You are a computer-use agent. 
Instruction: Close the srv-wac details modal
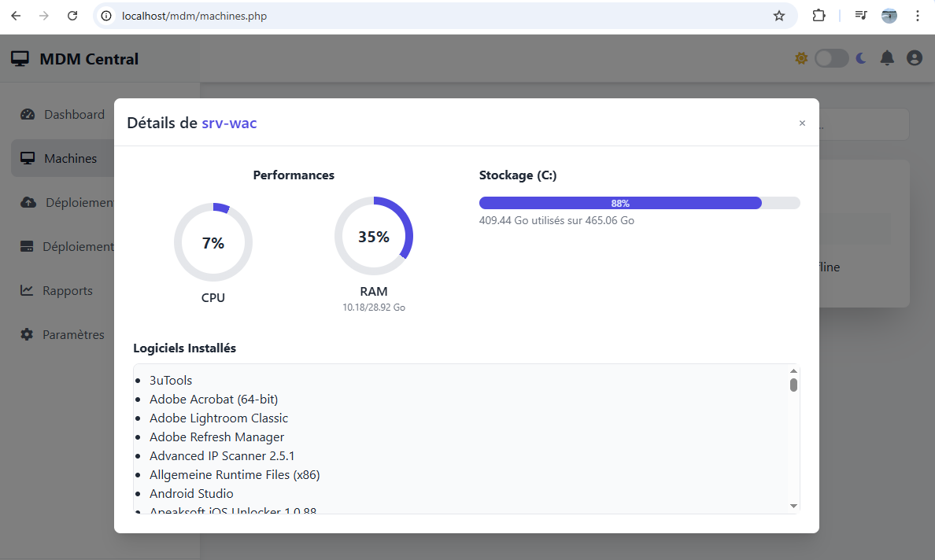click(802, 123)
